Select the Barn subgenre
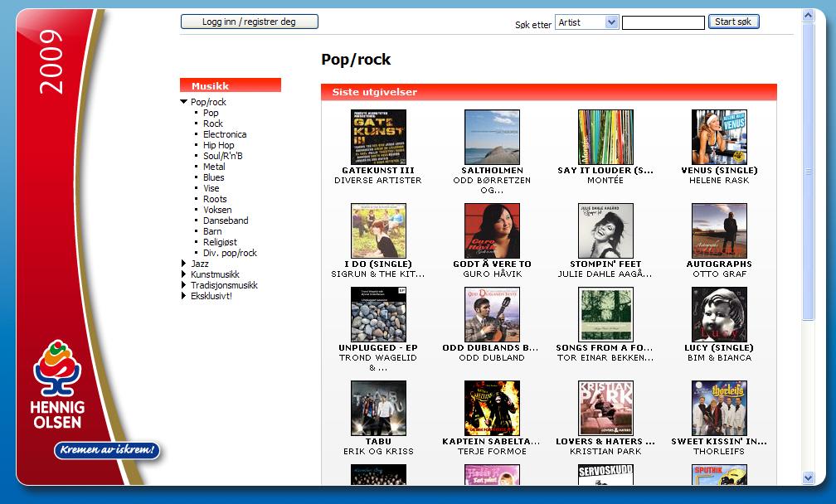 point(212,231)
